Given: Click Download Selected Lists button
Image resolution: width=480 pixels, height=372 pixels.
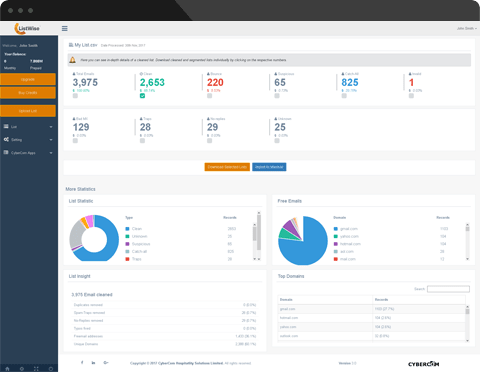Looking at the screenshot, I should click(227, 167).
